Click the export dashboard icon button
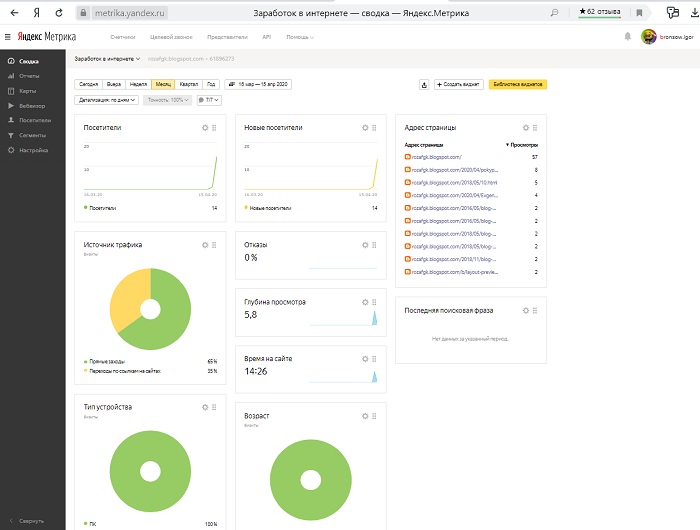 (x=424, y=84)
